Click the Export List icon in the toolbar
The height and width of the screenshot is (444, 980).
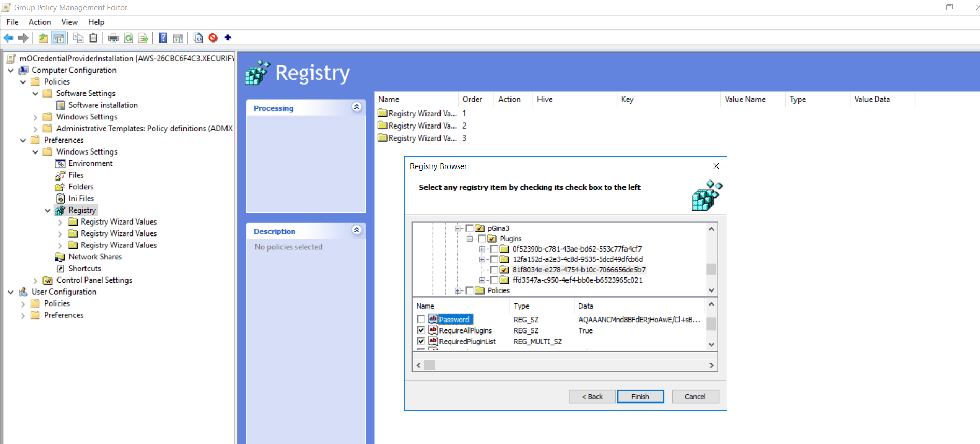click(x=143, y=38)
